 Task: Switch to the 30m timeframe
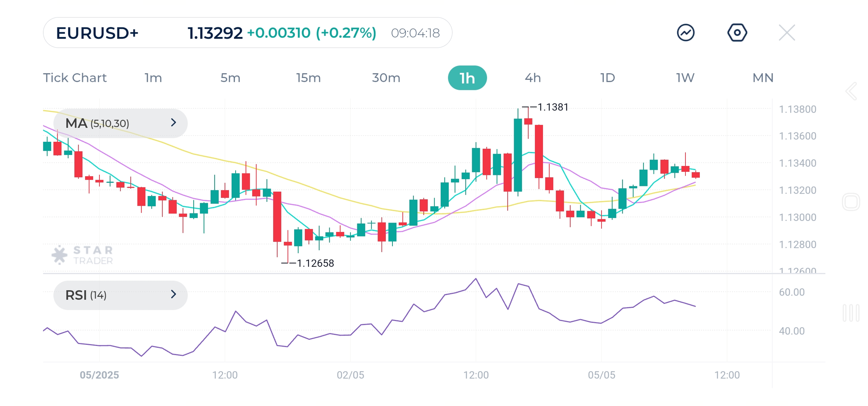pos(386,78)
